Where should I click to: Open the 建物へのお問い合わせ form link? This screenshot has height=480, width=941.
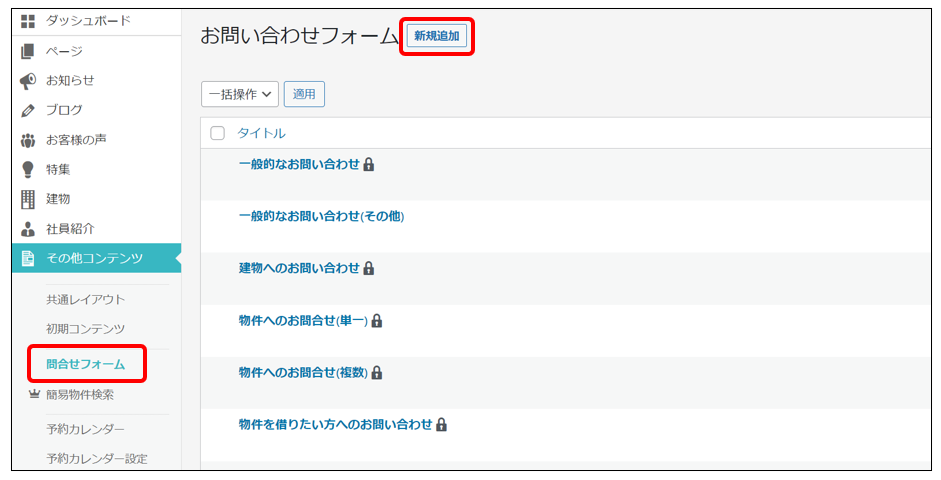pyautogui.click(x=299, y=268)
